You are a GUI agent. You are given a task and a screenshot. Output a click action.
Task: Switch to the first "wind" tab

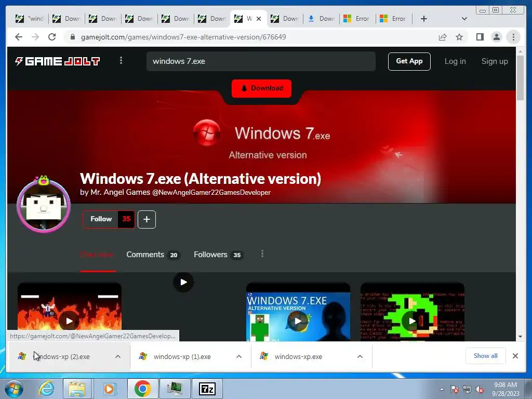click(x=30, y=19)
